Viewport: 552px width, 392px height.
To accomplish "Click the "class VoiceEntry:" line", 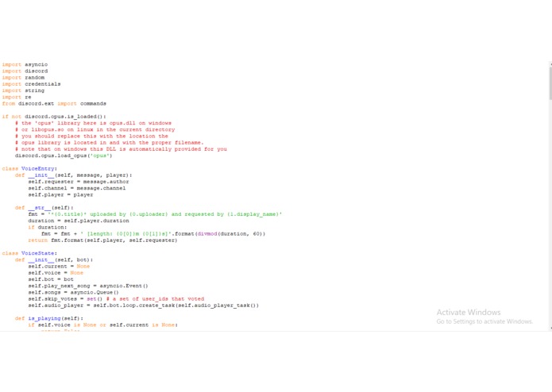I will click(29, 169).
